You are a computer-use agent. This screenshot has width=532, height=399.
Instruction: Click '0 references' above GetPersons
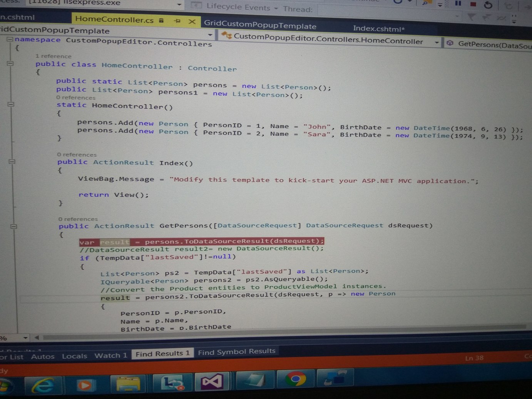(x=78, y=219)
